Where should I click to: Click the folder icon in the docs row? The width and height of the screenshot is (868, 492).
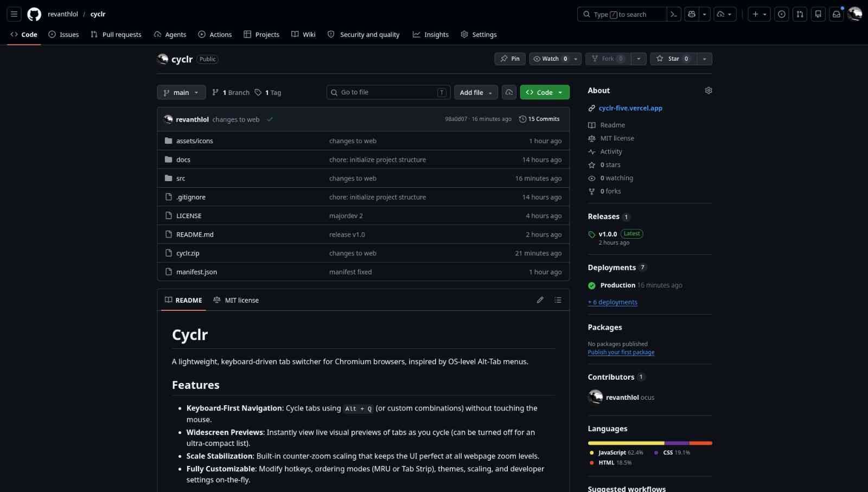coord(169,159)
